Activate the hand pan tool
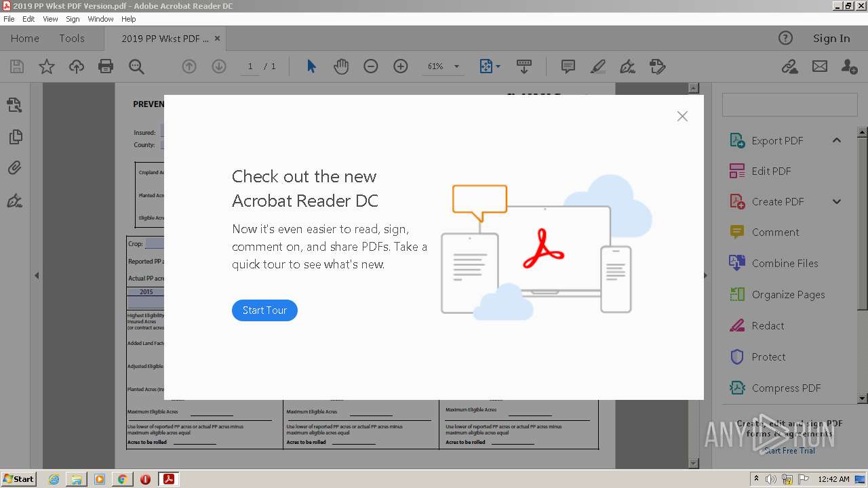Screen dimensions: 868x488 pyautogui.click(x=341, y=66)
